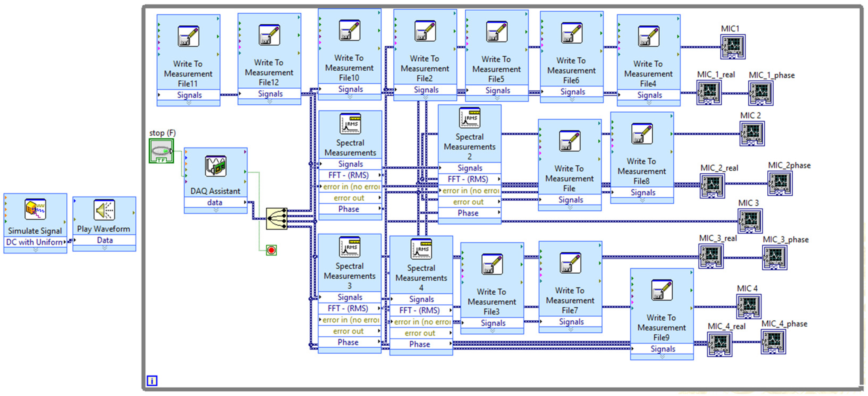Click the DAQ Assistant icon
The image size is (868, 396).
[215, 166]
